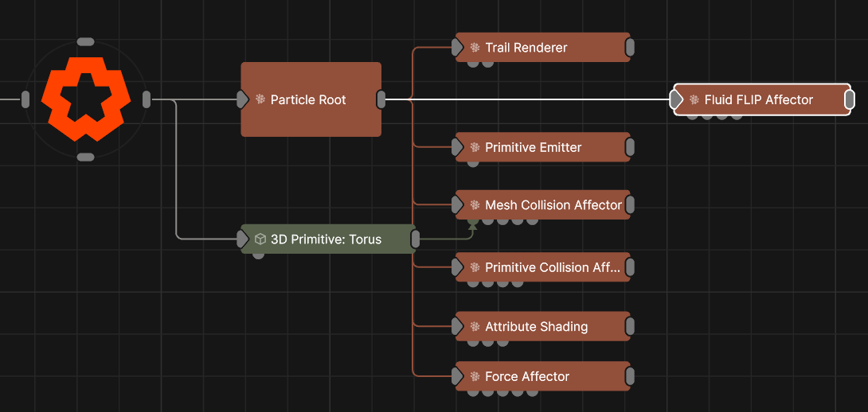The width and height of the screenshot is (868, 412).
Task: Click the Primitive Emitter node icon
Action: point(475,148)
